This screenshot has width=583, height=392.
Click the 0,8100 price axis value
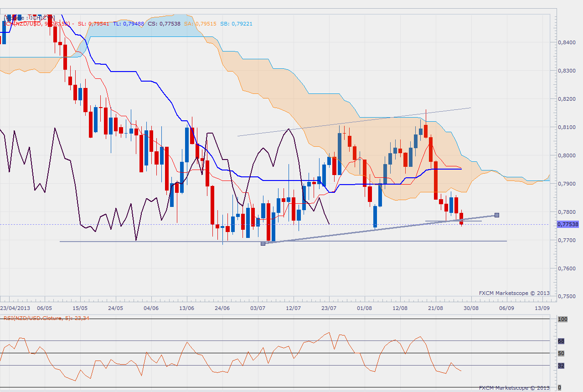click(567, 127)
